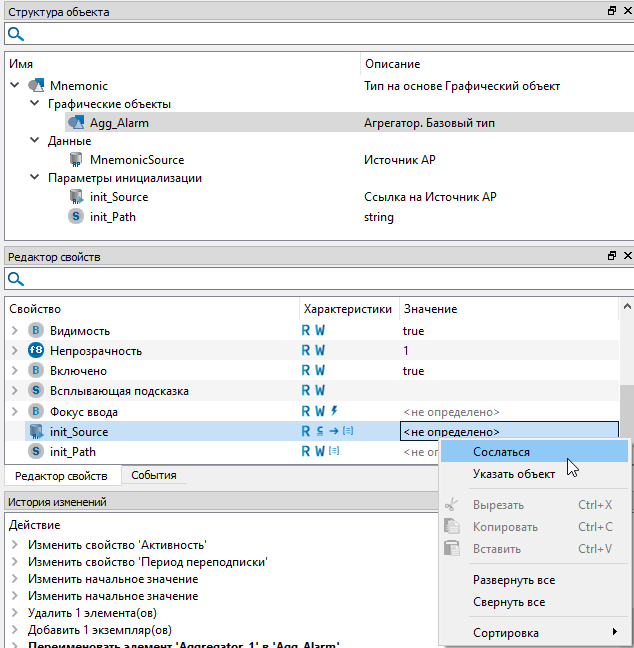Click the float icon next to Непрозрачность
The width and height of the screenshot is (634, 648).
36,351
